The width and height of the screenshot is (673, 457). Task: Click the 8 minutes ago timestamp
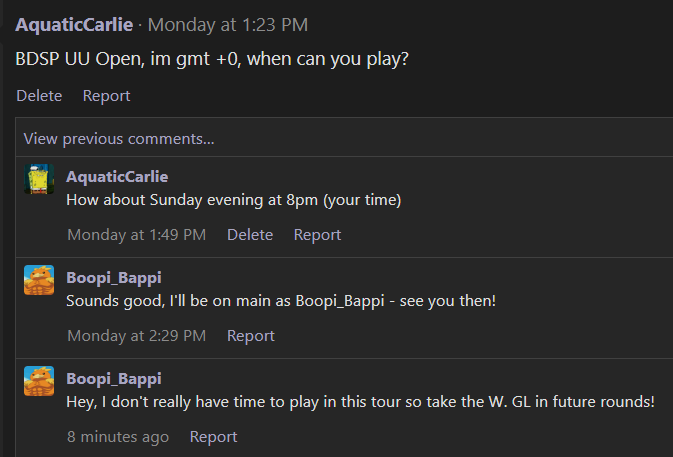point(118,436)
